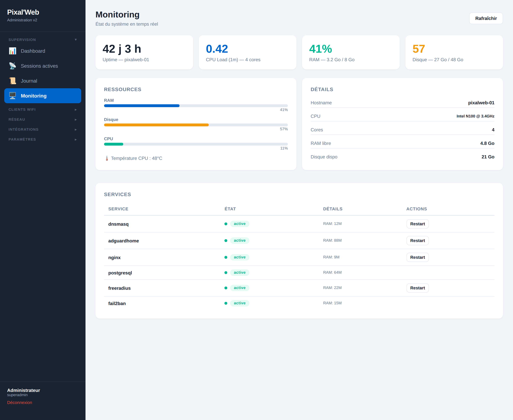Click the Uptime 42 j 3 h card
Image resolution: width=513 pixels, height=420 pixels.
tap(144, 52)
